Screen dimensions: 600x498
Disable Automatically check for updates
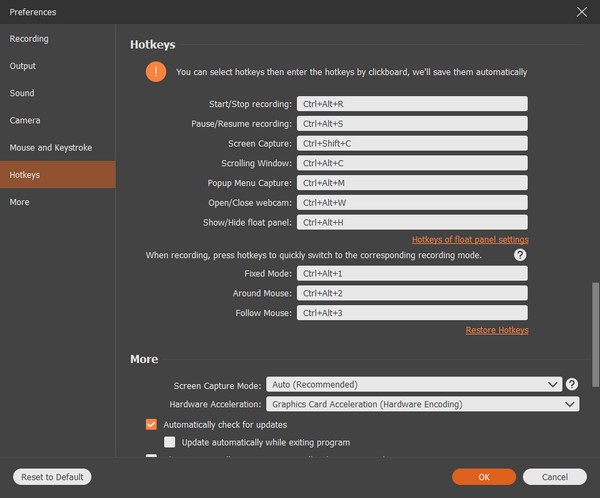click(x=152, y=424)
